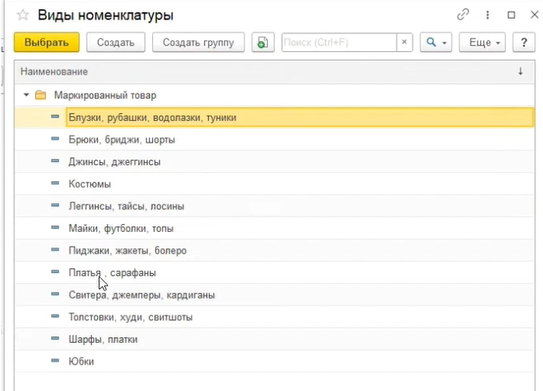Select the Костюмы row
This screenshot has width=543, height=391.
coord(274,184)
